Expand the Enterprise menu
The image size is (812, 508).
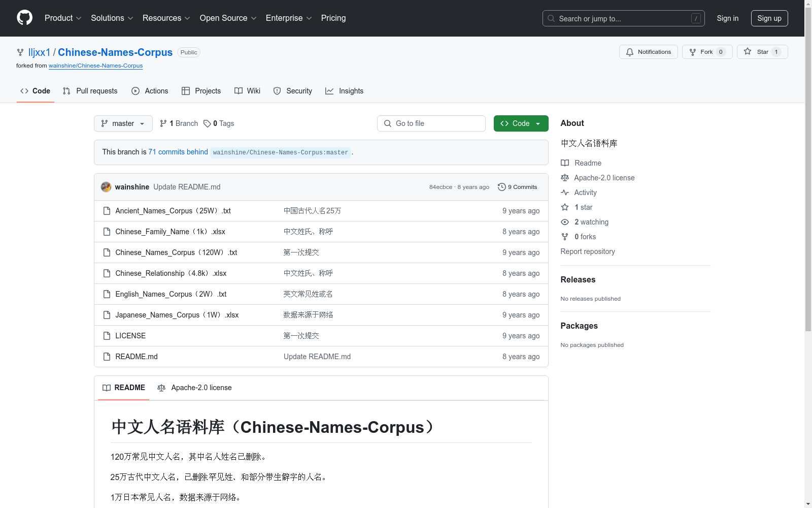pos(289,18)
